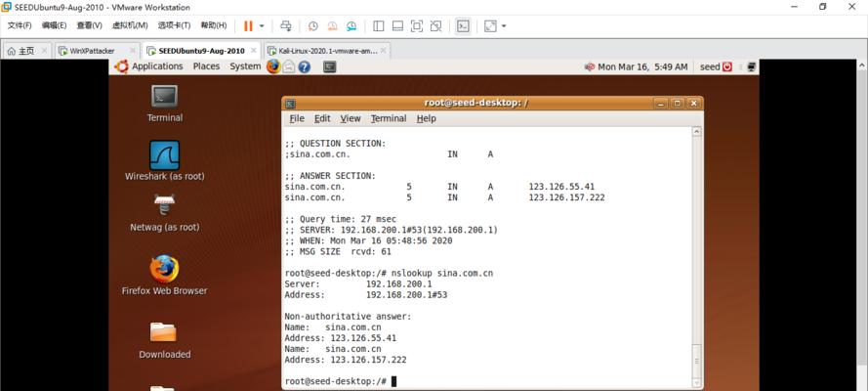868x391 pixels.
Task: Close the root@seed-desktop terminal window
Action: 693,104
